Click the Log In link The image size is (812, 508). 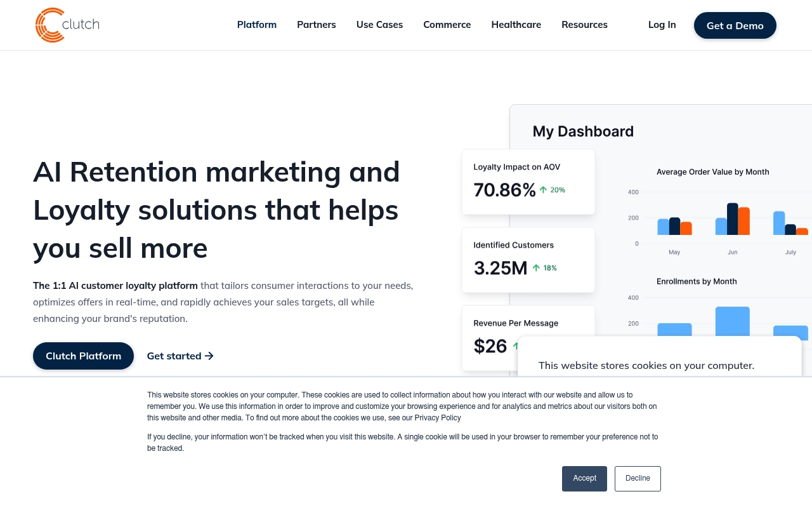click(662, 25)
